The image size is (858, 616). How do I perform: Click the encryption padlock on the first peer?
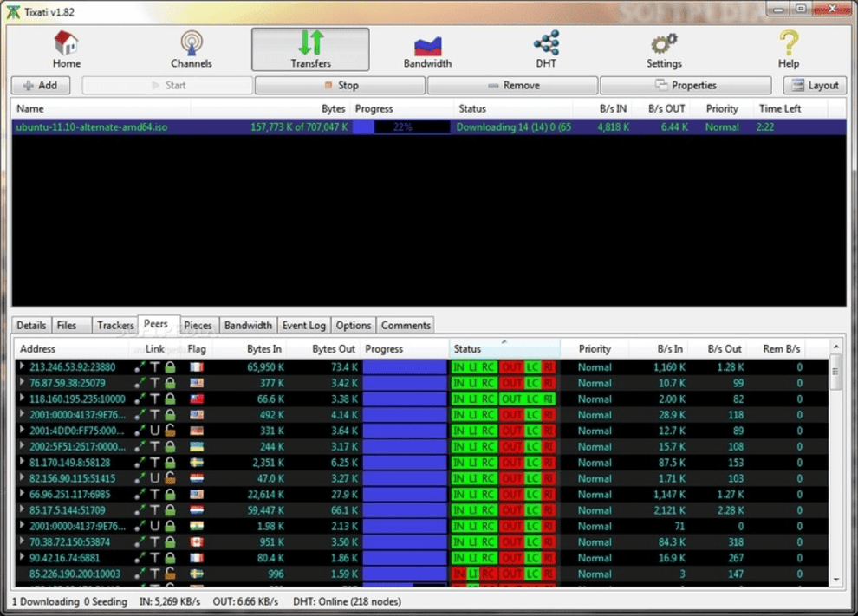pos(170,367)
